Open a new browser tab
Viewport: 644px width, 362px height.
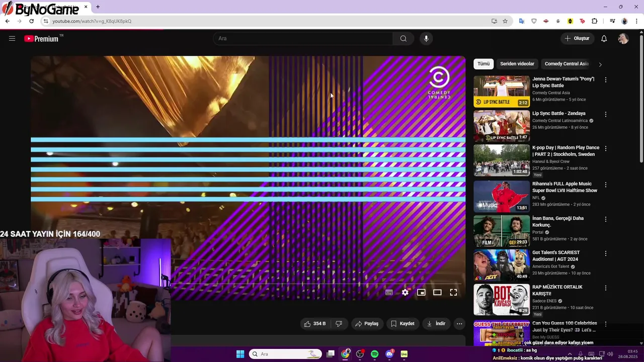point(98,7)
